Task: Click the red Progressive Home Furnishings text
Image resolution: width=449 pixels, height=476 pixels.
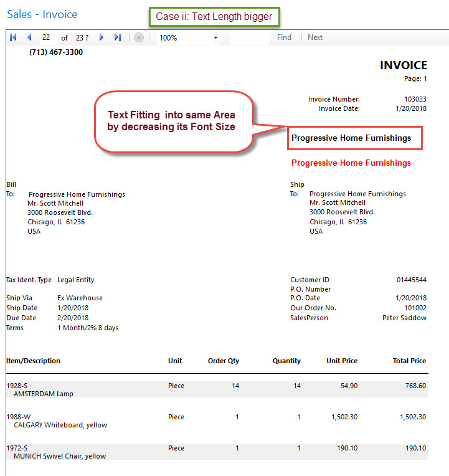Action: (351, 163)
